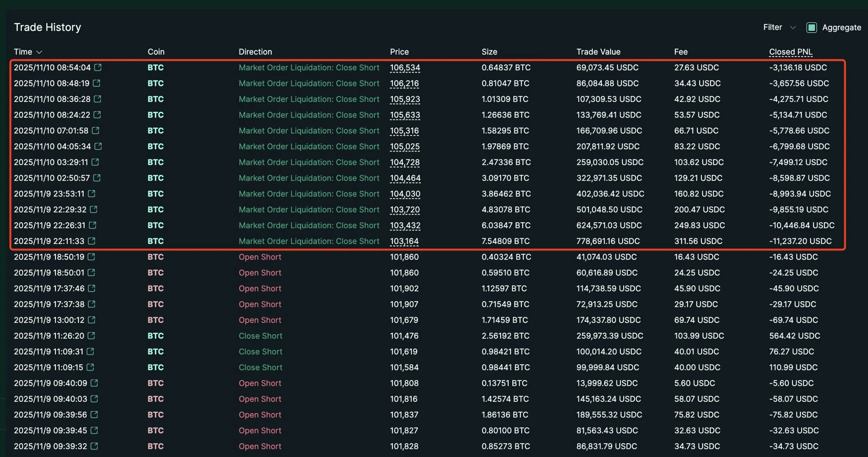
Task: Click liquidation price 103,164
Action: [404, 241]
